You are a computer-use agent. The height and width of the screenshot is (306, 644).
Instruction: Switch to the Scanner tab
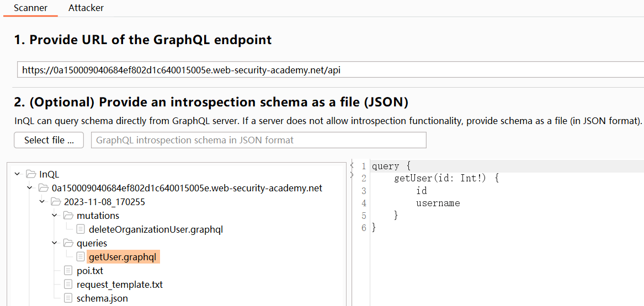pos(30,8)
